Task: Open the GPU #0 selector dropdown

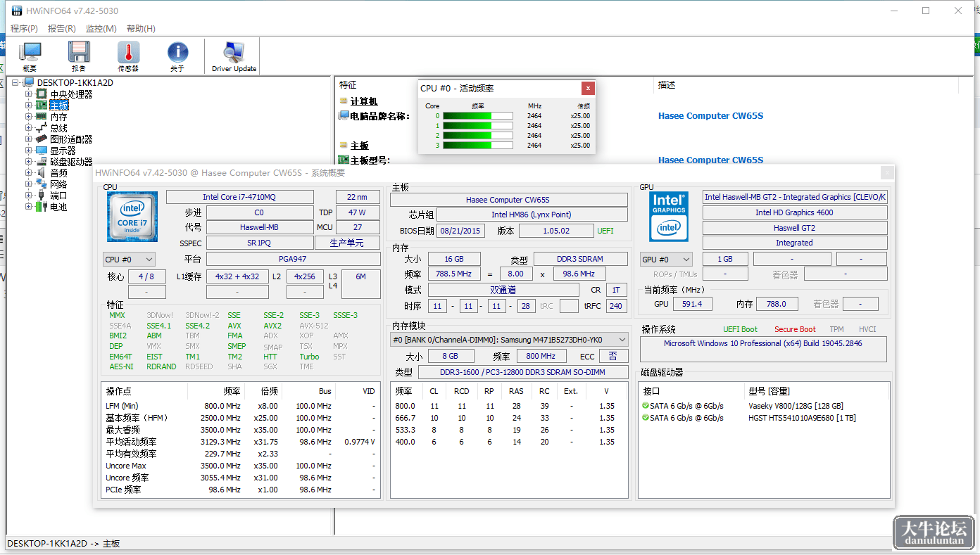Action: tap(666, 259)
